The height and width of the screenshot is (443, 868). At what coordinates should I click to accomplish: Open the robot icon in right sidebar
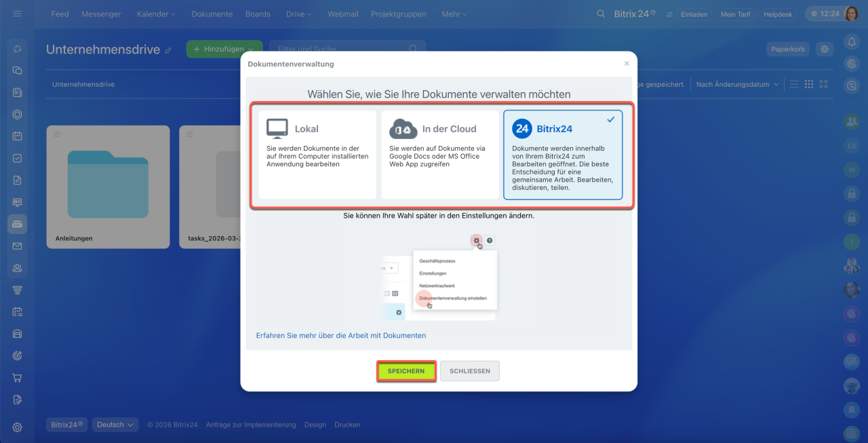click(852, 387)
